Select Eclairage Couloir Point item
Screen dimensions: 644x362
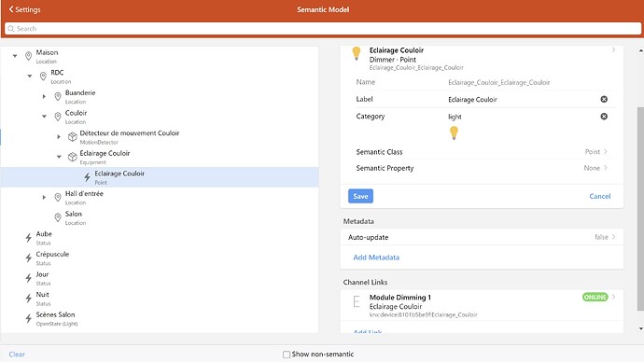(160, 177)
